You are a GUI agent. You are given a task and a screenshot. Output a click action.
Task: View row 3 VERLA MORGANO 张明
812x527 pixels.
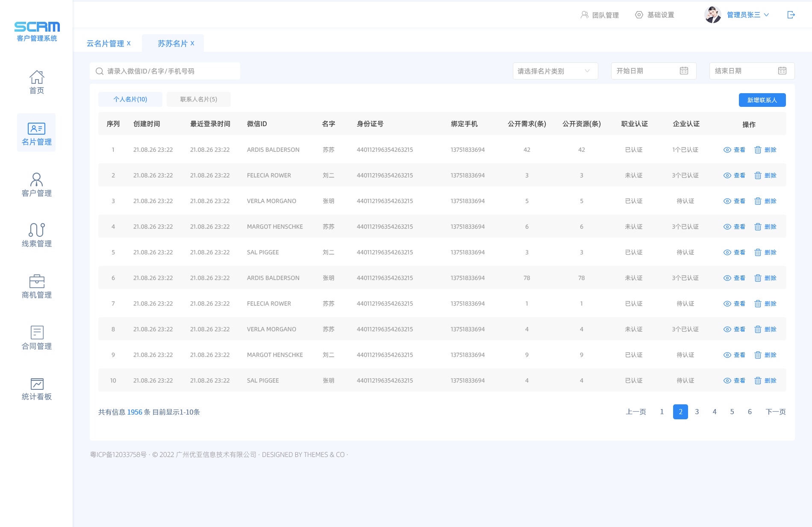point(734,201)
